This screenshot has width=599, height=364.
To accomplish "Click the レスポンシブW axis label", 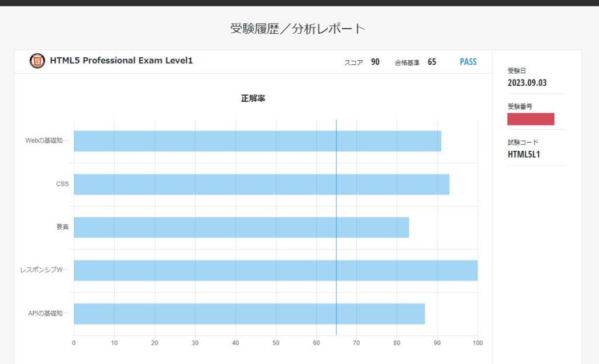I will pyautogui.click(x=44, y=270).
